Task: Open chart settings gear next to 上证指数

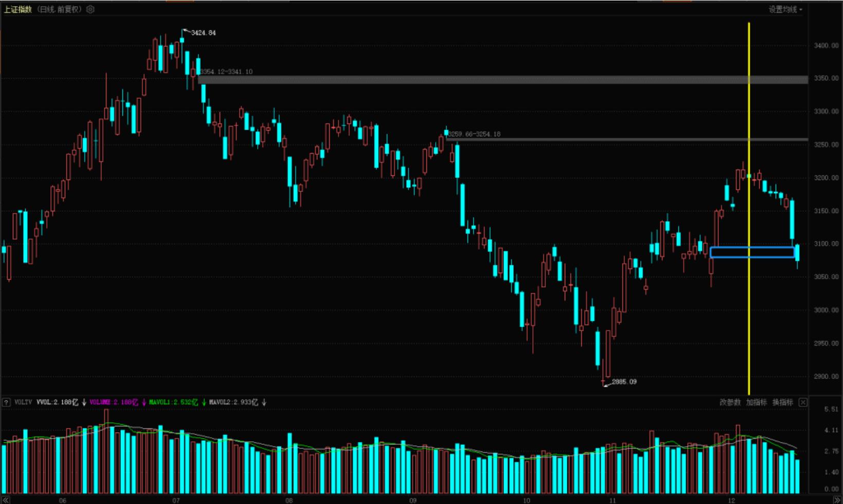Action: 91,9
